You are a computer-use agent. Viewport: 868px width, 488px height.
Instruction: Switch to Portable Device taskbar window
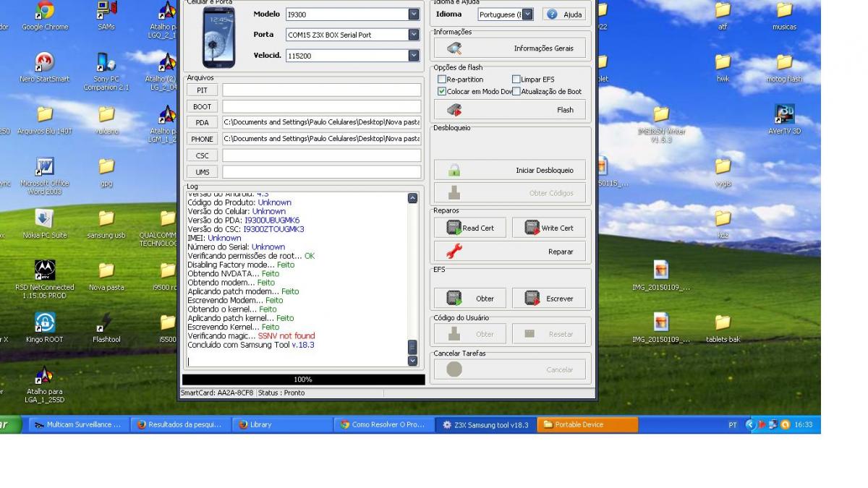click(588, 425)
